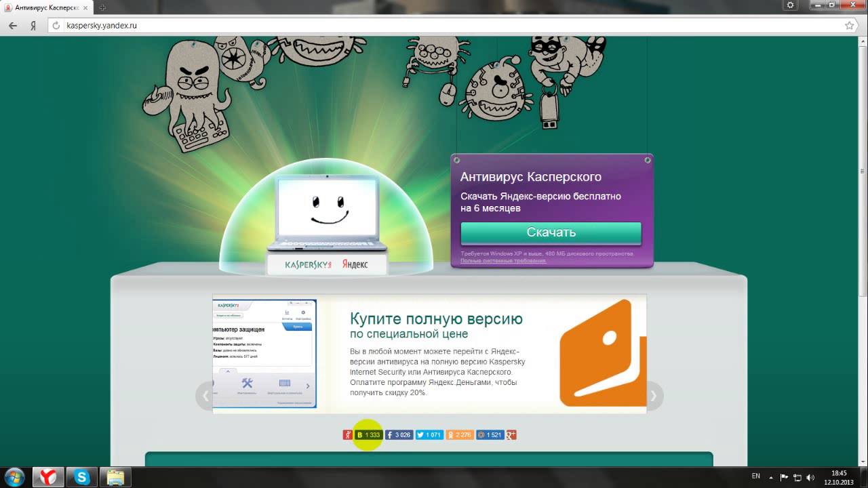Close the Антивирус Касперского tab

point(86,7)
